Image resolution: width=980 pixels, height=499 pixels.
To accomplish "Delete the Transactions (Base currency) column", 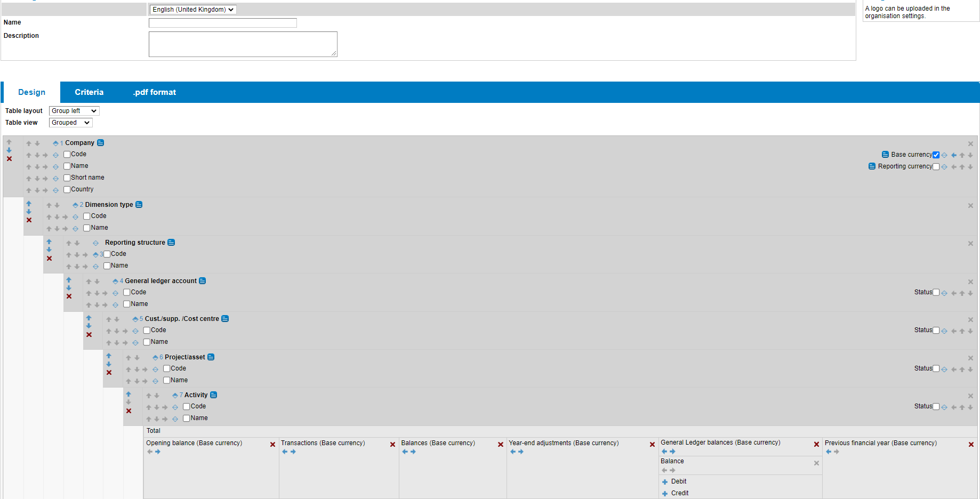I will (x=392, y=445).
